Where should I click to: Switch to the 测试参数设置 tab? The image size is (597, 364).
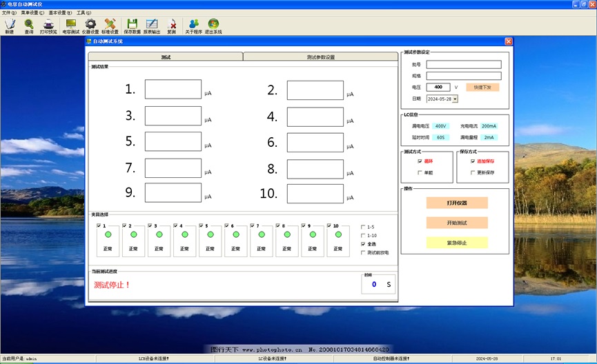tap(320, 57)
